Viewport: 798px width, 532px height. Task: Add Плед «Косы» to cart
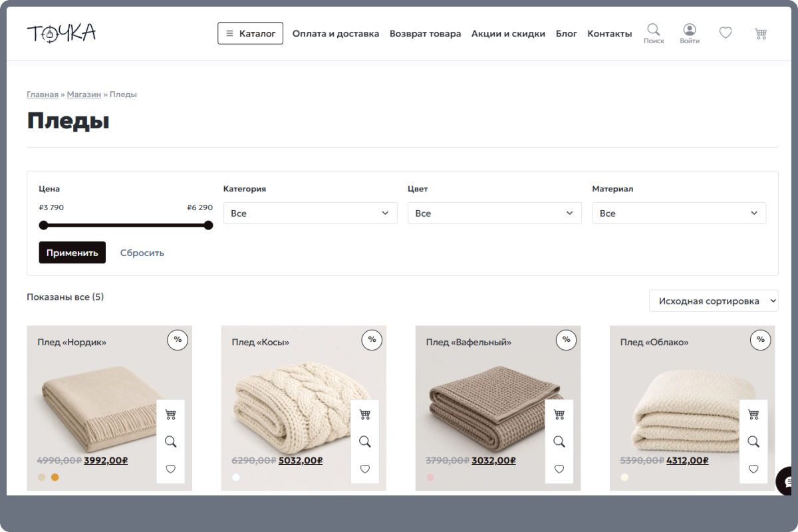click(x=364, y=414)
